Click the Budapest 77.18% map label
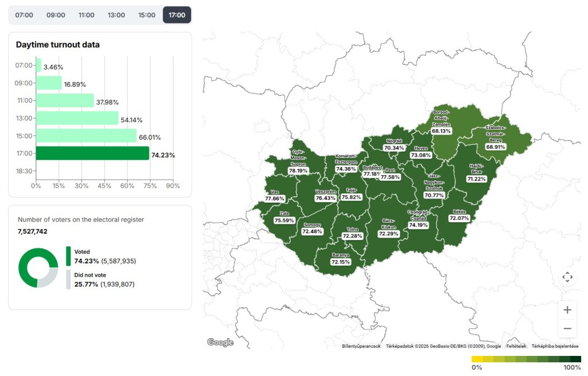The height and width of the screenshot is (376, 588). pyautogui.click(x=372, y=173)
